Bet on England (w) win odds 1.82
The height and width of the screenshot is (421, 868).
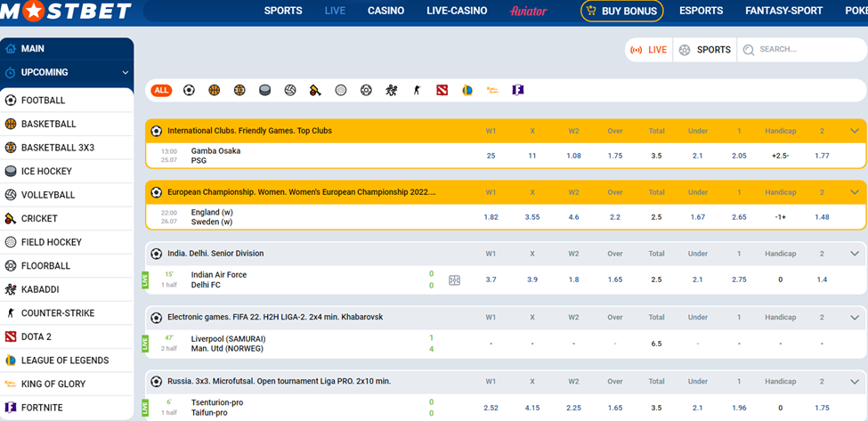click(x=491, y=217)
